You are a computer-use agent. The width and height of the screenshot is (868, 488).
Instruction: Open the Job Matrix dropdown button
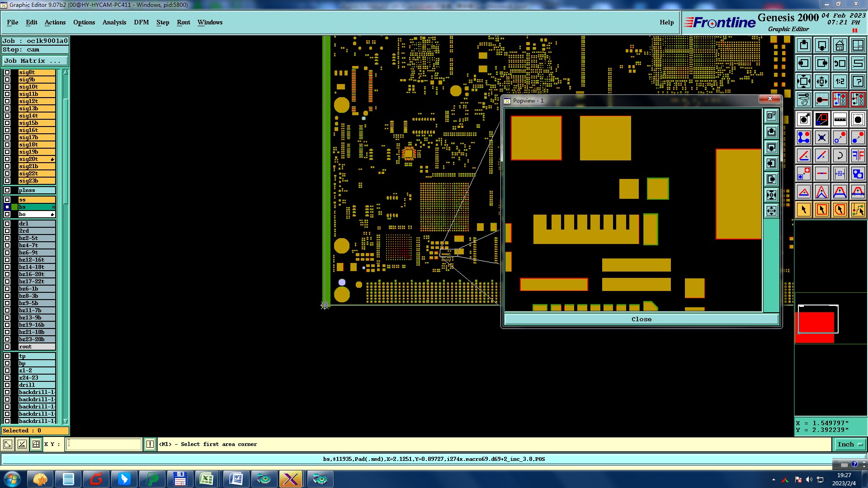click(35, 61)
